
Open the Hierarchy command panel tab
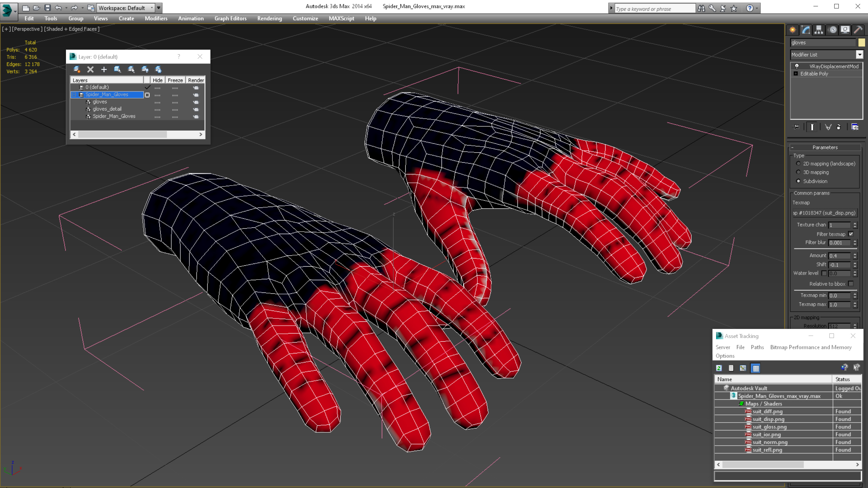tap(819, 30)
